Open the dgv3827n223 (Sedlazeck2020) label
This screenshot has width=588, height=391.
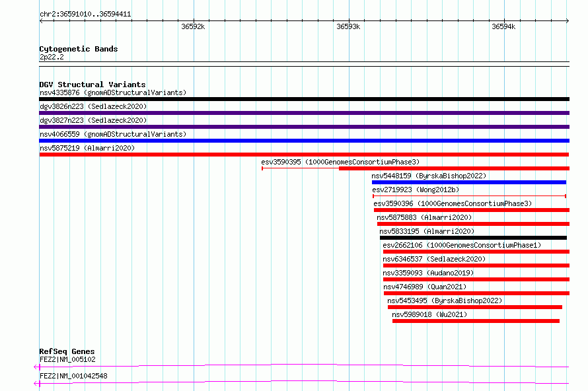[x=93, y=120]
